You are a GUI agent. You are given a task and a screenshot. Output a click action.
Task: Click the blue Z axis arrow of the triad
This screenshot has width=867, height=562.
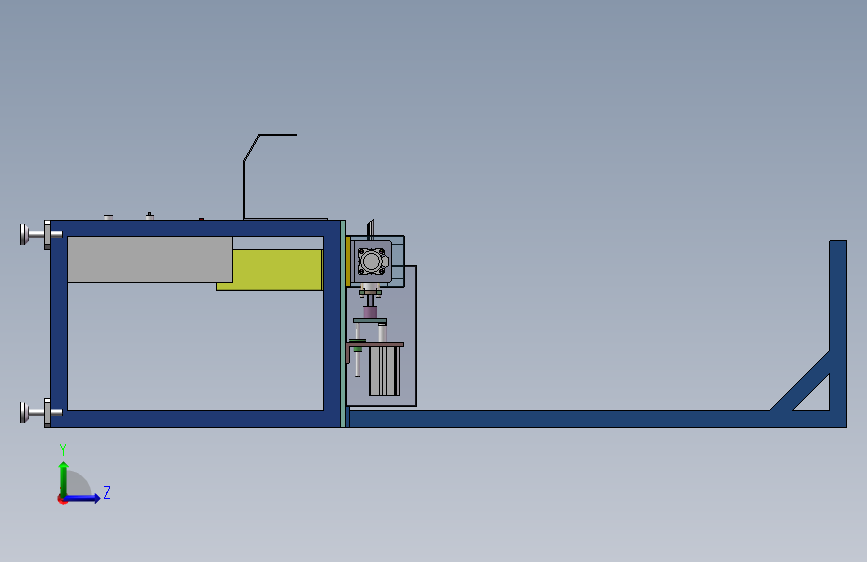click(x=82, y=498)
